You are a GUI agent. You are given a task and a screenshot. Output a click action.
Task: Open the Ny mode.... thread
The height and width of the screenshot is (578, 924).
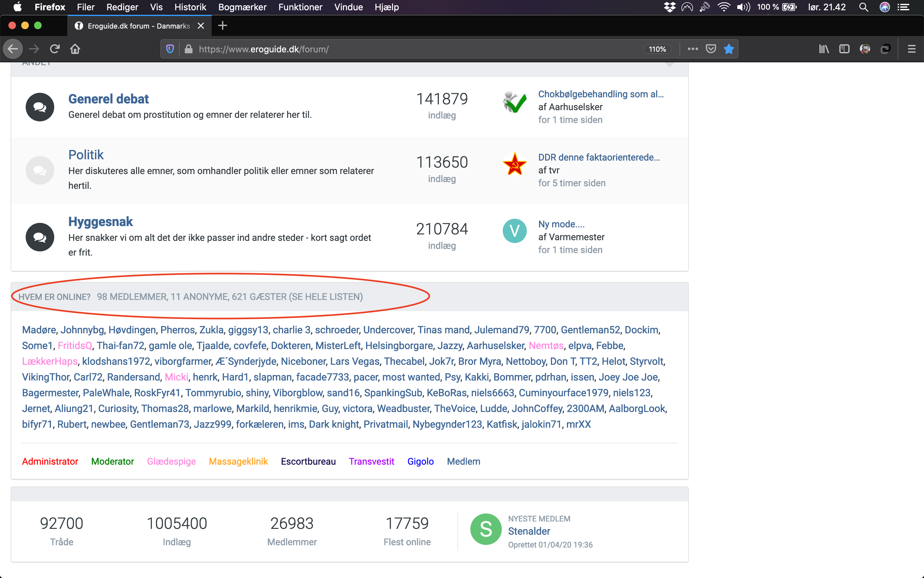point(561,224)
